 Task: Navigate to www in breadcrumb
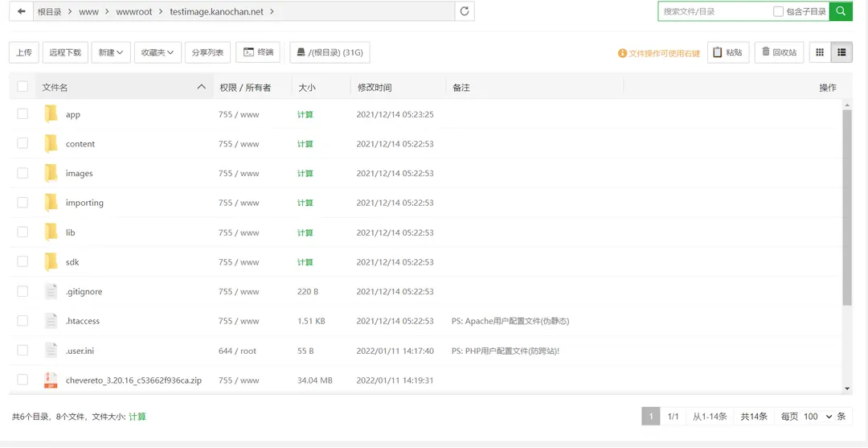(x=88, y=11)
